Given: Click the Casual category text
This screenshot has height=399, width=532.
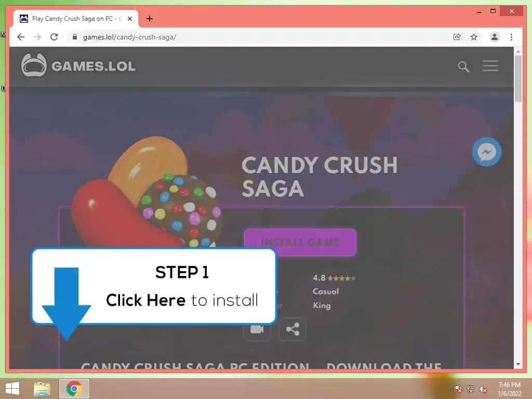Looking at the screenshot, I should 326,291.
